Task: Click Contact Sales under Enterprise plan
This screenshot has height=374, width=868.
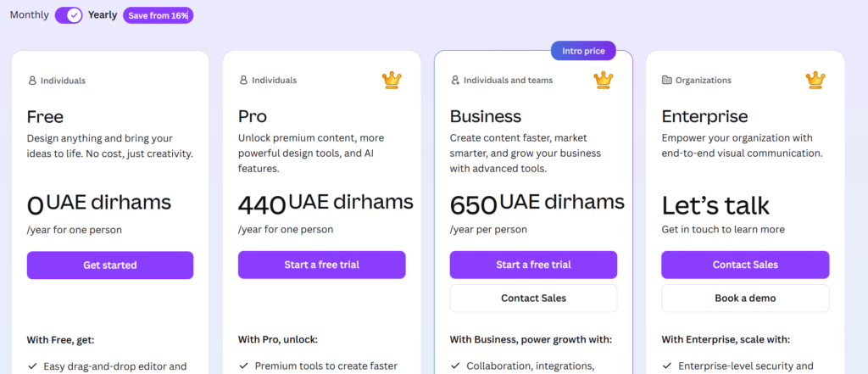Action: [745, 265]
